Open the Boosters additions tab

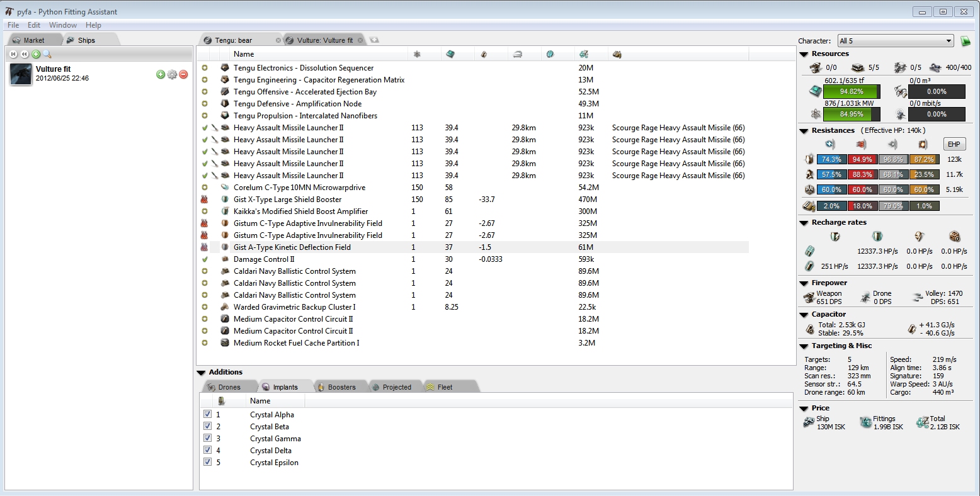pos(341,387)
